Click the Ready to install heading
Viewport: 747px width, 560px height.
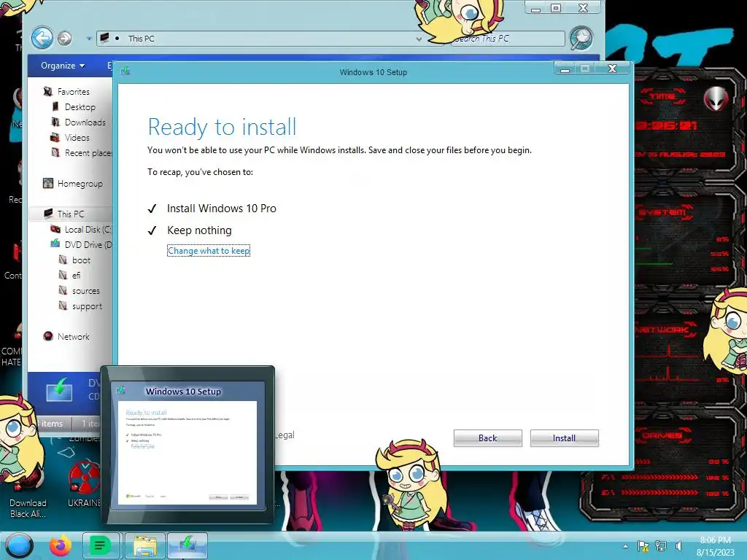222,127
